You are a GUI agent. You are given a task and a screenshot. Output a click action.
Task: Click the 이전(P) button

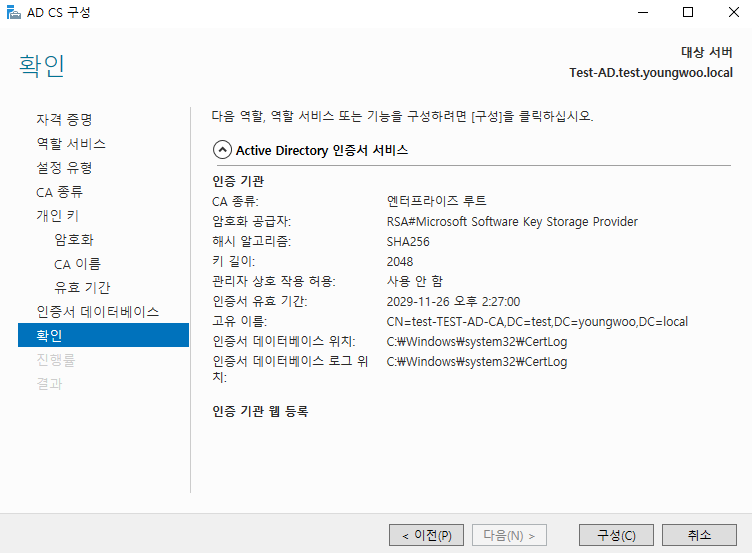point(426,535)
